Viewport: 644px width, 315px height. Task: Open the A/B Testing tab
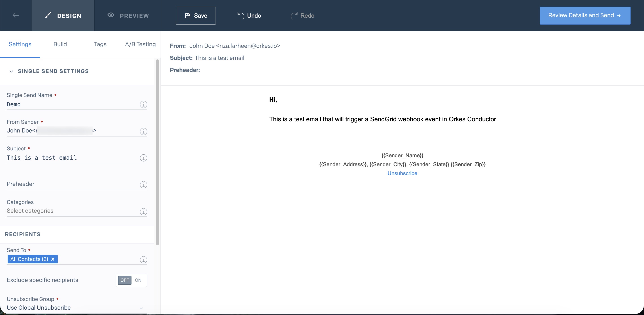point(140,44)
